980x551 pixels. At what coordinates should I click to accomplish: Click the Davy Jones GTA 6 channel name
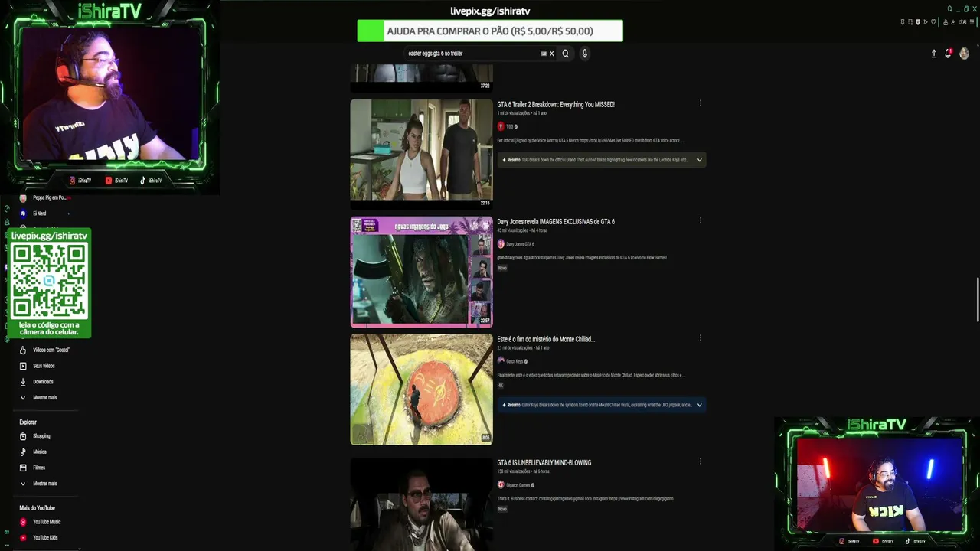coord(520,244)
